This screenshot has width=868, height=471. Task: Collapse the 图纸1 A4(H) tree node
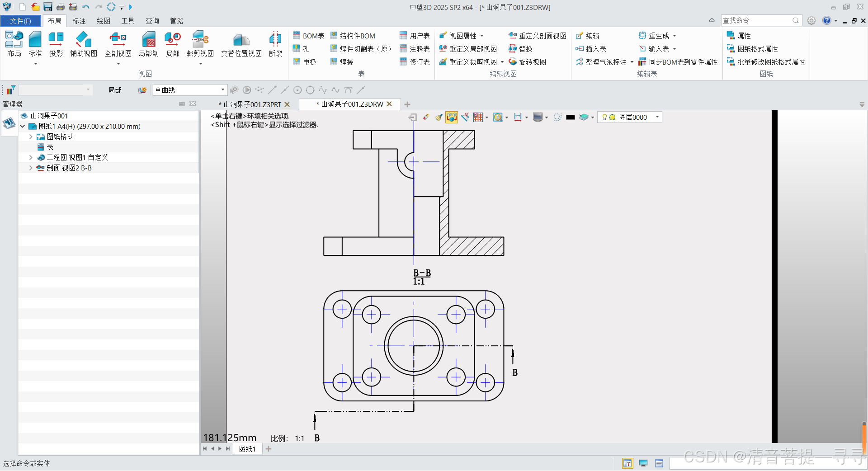point(23,126)
